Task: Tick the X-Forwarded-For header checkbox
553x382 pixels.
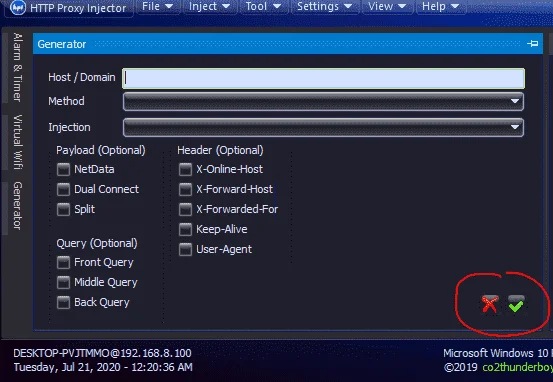Action: pyautogui.click(x=186, y=209)
